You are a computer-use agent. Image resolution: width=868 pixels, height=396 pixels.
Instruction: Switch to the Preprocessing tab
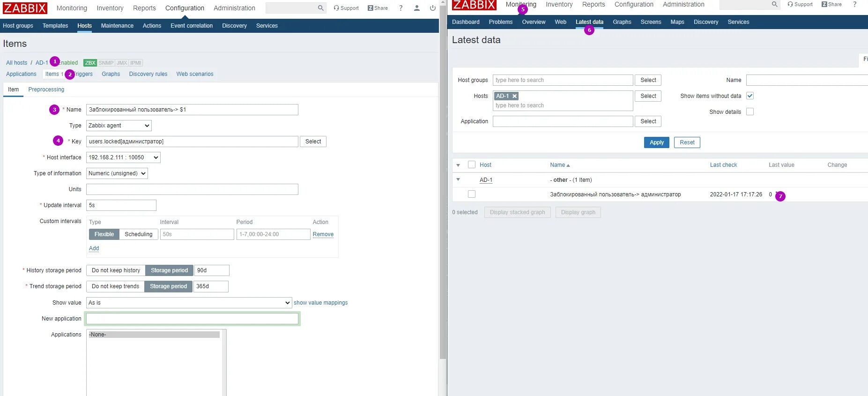point(46,90)
